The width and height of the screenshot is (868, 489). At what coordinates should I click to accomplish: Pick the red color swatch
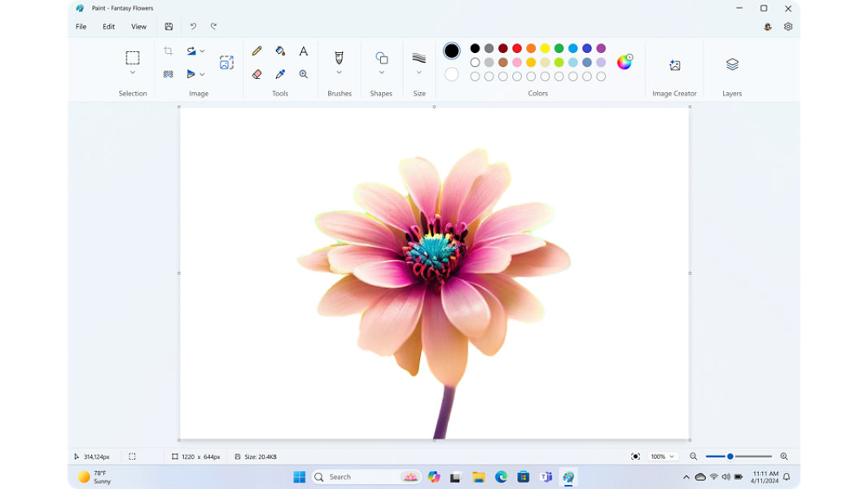coord(517,49)
